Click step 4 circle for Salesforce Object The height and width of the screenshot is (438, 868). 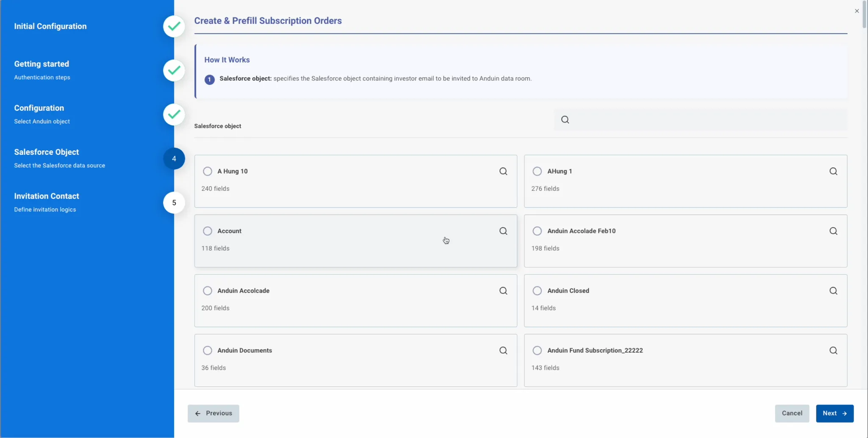pyautogui.click(x=174, y=159)
